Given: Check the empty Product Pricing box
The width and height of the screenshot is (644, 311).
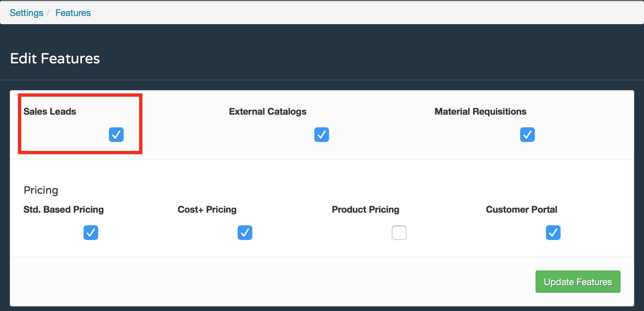Looking at the screenshot, I should point(399,233).
